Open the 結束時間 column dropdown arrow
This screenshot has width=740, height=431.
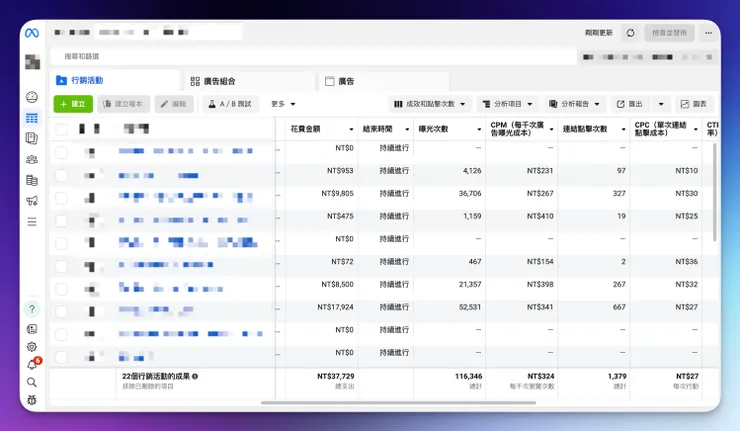(x=407, y=129)
